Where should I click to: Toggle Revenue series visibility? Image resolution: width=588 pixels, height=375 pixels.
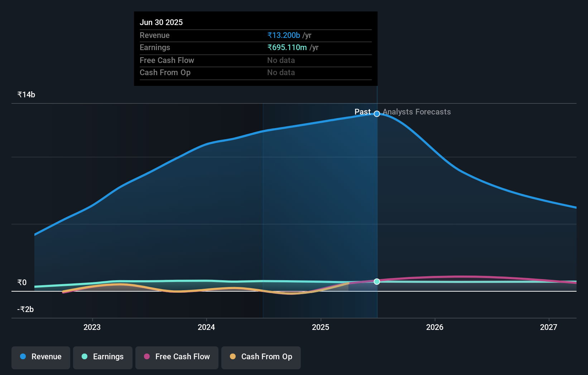point(40,357)
